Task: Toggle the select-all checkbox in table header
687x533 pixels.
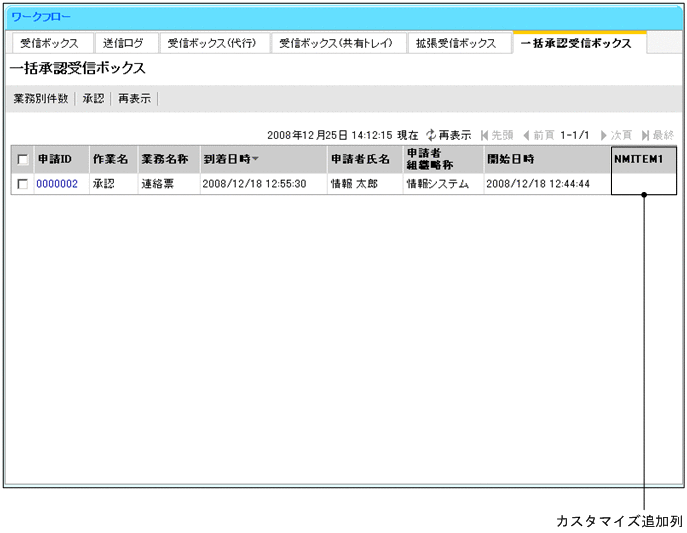Action: pyautogui.click(x=22, y=160)
